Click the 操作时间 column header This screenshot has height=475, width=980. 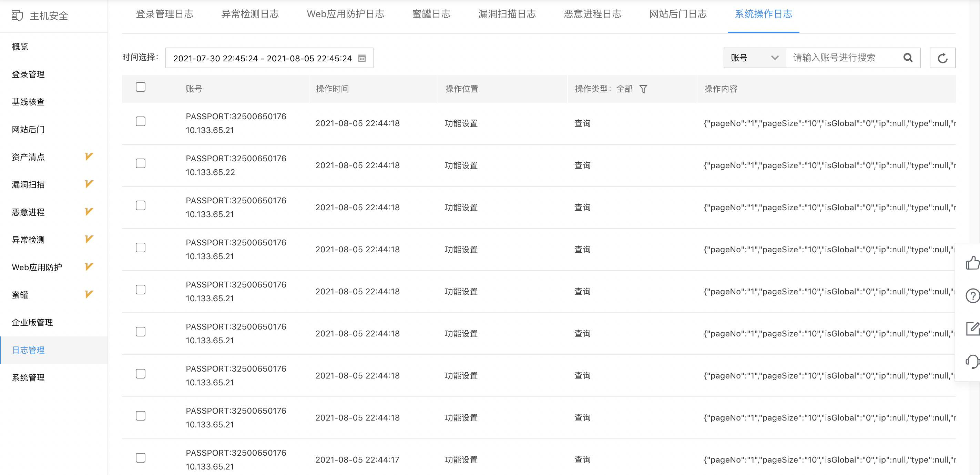332,89
